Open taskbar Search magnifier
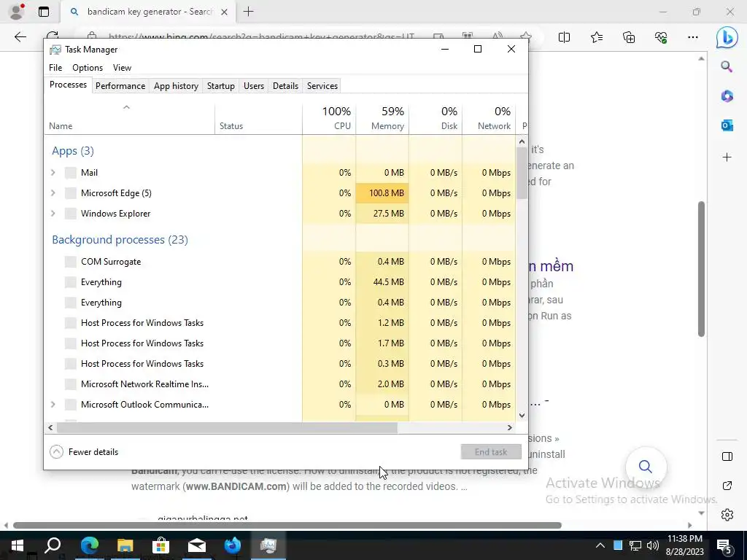Screen dimensions: 747x560 (x=53, y=545)
